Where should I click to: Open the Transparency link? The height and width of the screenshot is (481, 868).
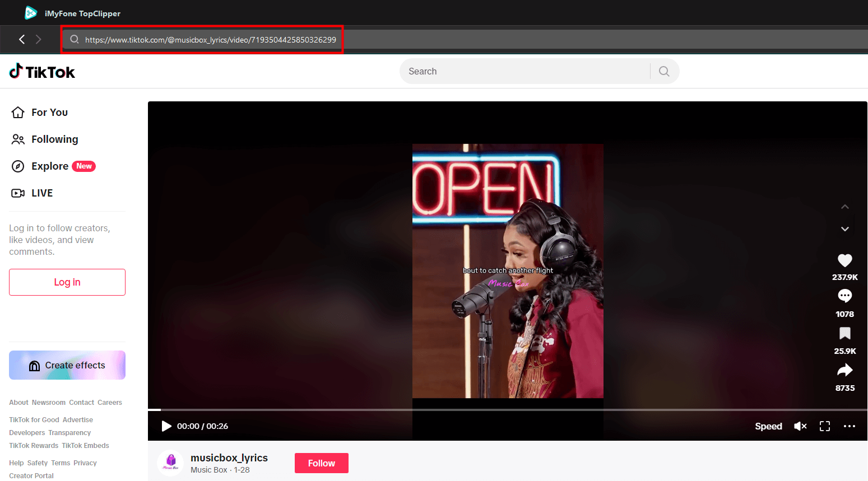pos(69,433)
